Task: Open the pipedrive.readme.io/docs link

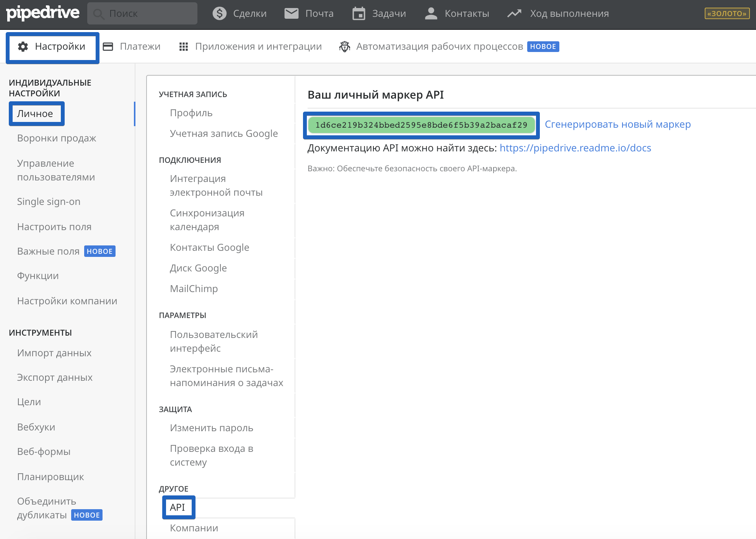Action: (575, 148)
